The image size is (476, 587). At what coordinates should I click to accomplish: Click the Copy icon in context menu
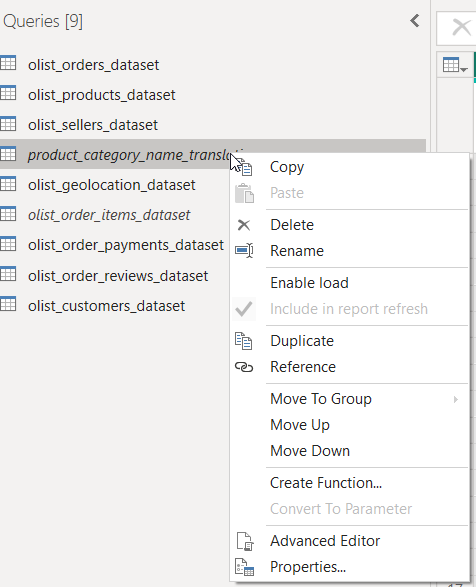pos(244,167)
